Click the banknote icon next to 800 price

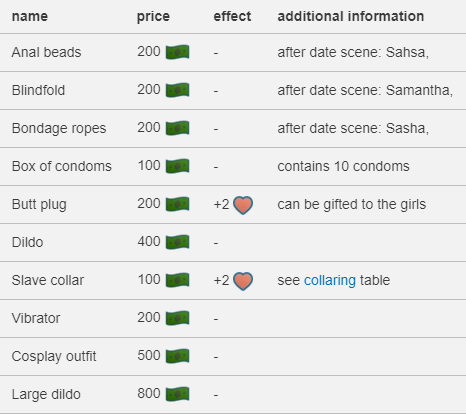tap(177, 394)
